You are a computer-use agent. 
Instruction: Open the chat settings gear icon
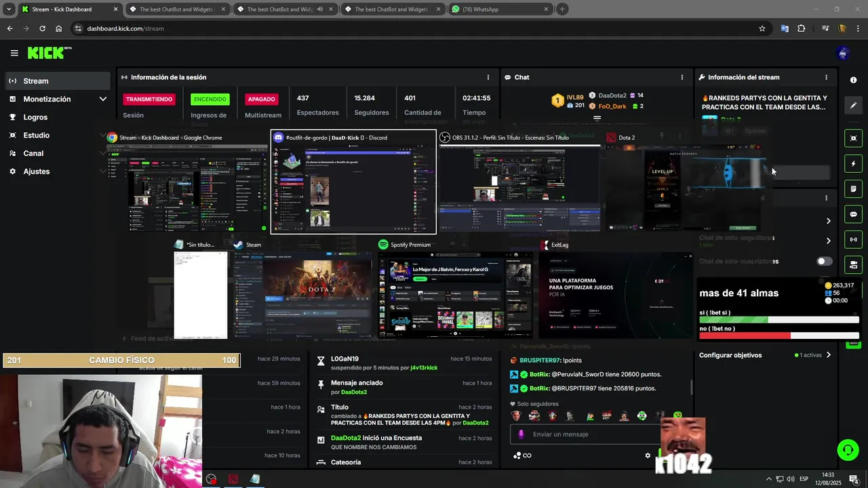tap(648, 455)
